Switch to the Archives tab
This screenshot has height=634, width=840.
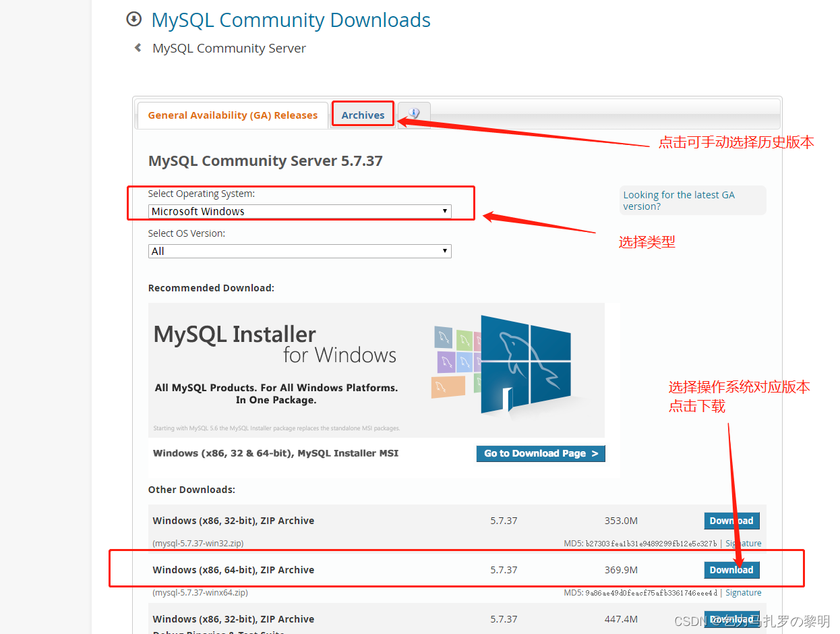[x=363, y=115]
